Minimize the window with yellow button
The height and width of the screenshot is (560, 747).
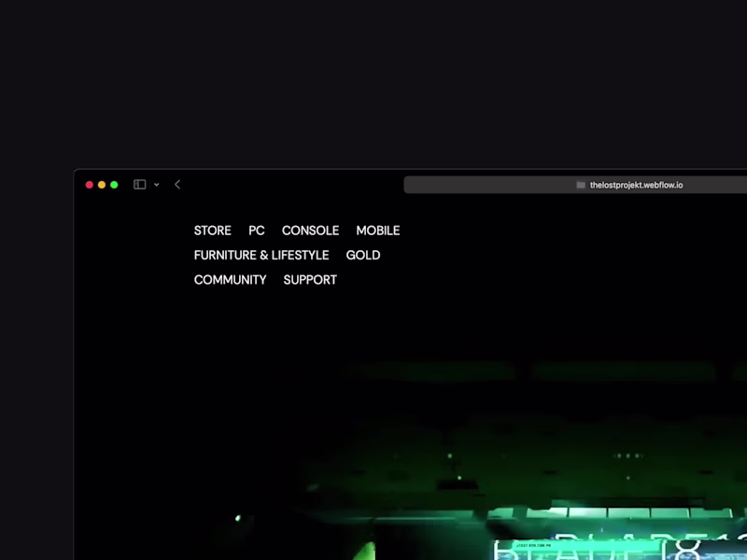[102, 185]
